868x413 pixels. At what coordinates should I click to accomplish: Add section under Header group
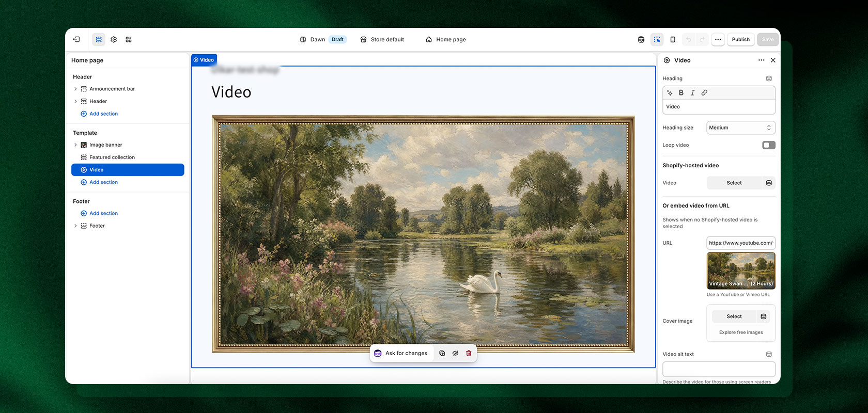point(99,114)
